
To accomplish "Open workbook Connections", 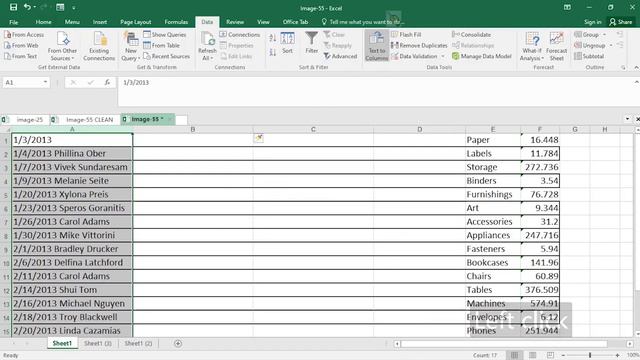I will [x=240, y=35].
